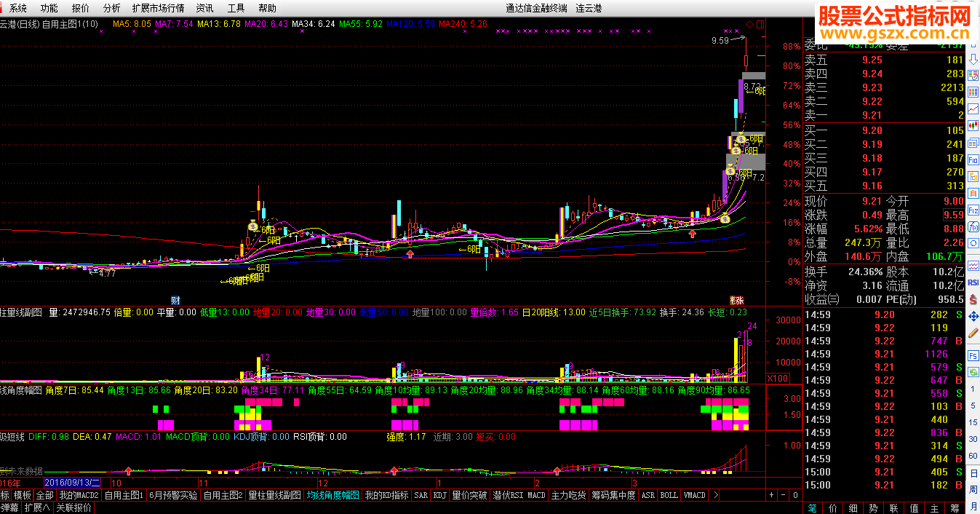The image size is (980, 514).
Task: Select the RSI indicator sidebar icon
Action: [973, 282]
